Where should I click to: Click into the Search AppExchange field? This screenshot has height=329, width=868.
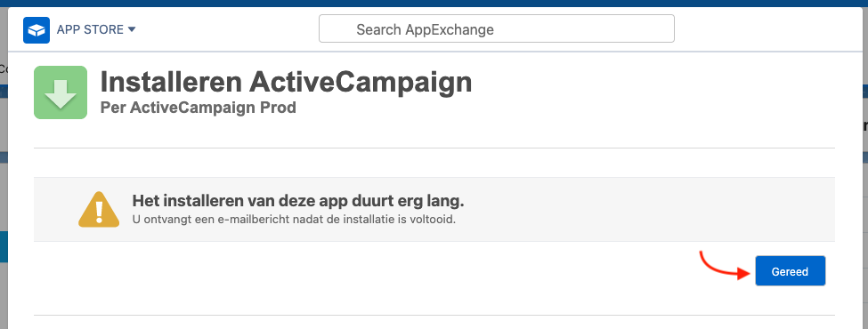497,28
